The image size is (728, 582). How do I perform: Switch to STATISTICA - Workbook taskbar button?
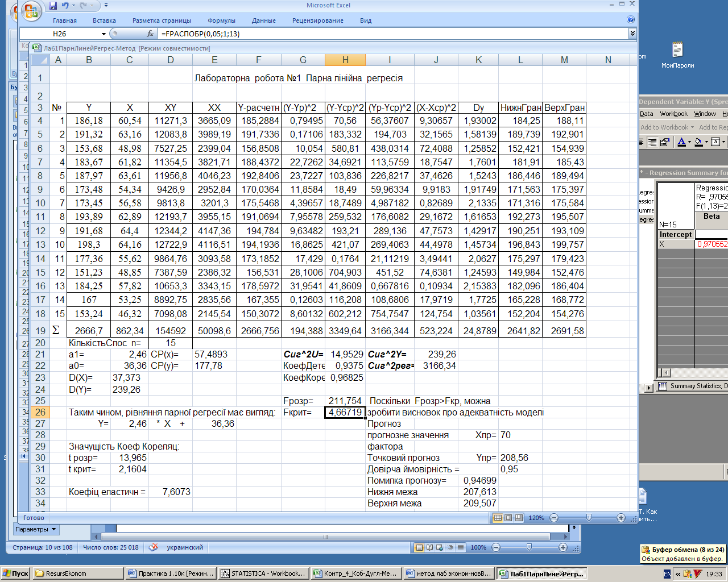click(x=263, y=573)
